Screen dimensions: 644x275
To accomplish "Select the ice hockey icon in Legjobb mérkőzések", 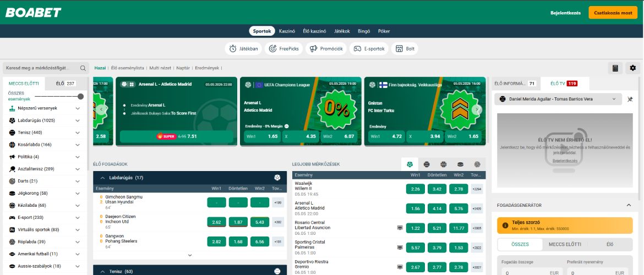I will pyautogui.click(x=460, y=164).
